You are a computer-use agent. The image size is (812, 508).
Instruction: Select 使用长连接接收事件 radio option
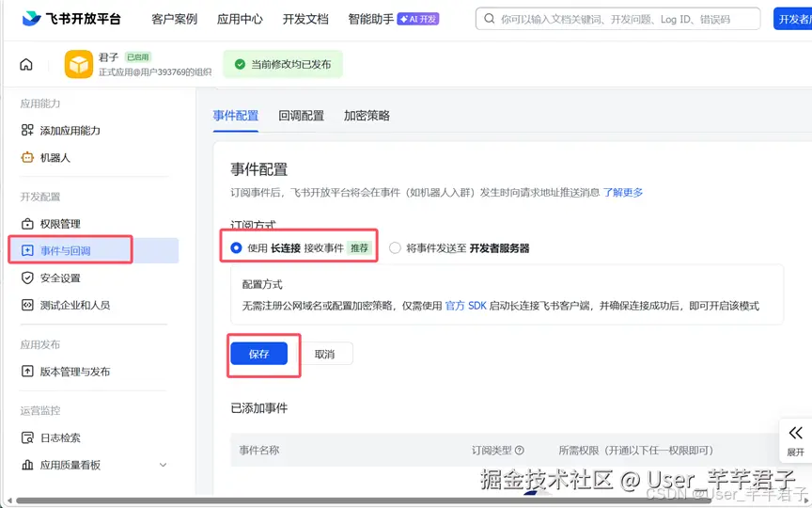pos(236,247)
